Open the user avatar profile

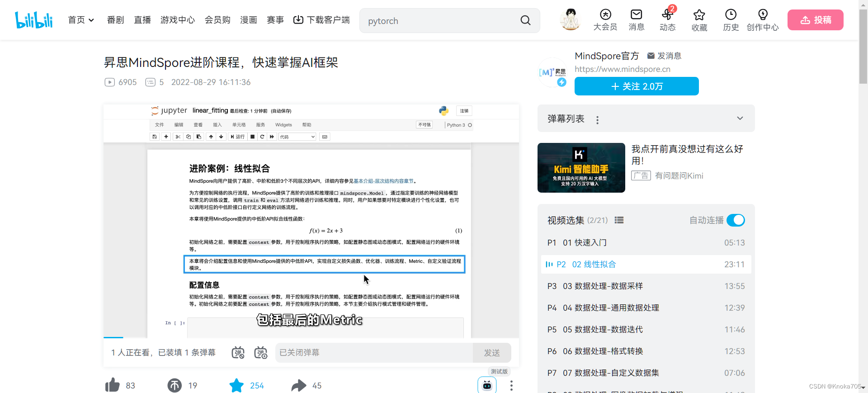[x=571, y=19]
